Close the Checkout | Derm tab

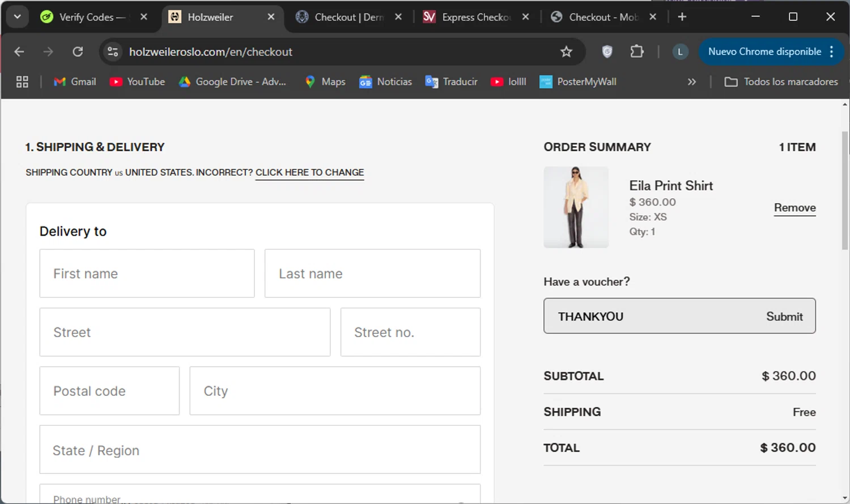[398, 17]
